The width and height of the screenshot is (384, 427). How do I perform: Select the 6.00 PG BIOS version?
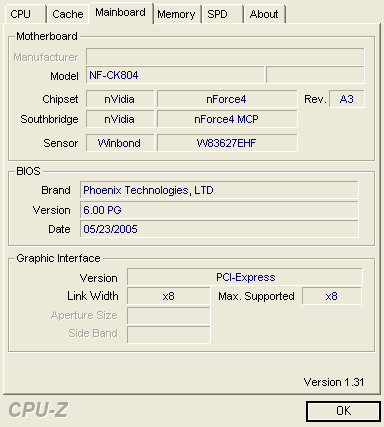click(x=219, y=210)
